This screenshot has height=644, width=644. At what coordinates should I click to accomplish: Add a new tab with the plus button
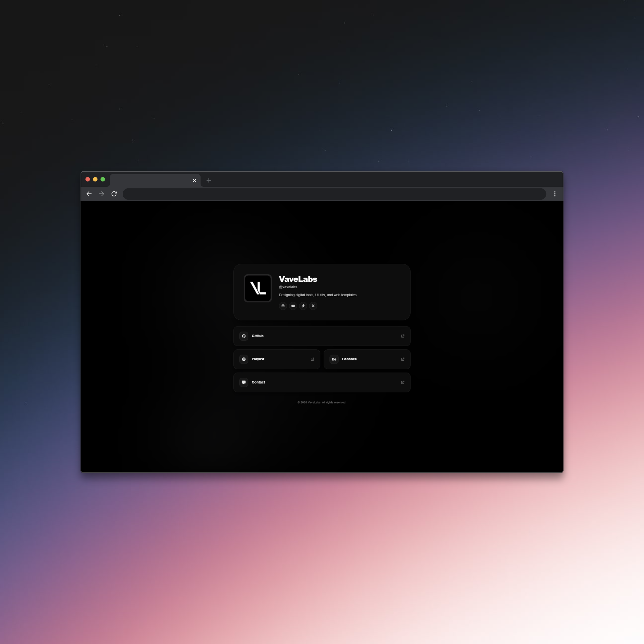click(209, 180)
